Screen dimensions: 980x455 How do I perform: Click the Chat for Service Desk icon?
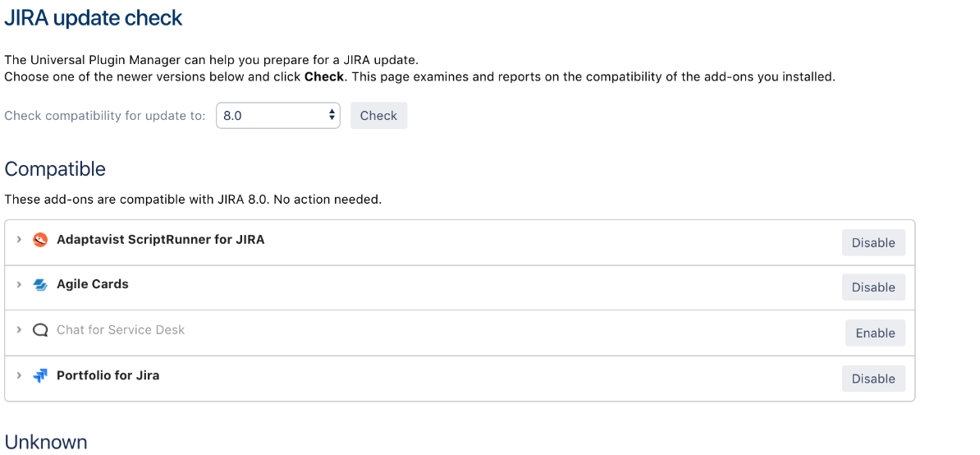(40, 330)
